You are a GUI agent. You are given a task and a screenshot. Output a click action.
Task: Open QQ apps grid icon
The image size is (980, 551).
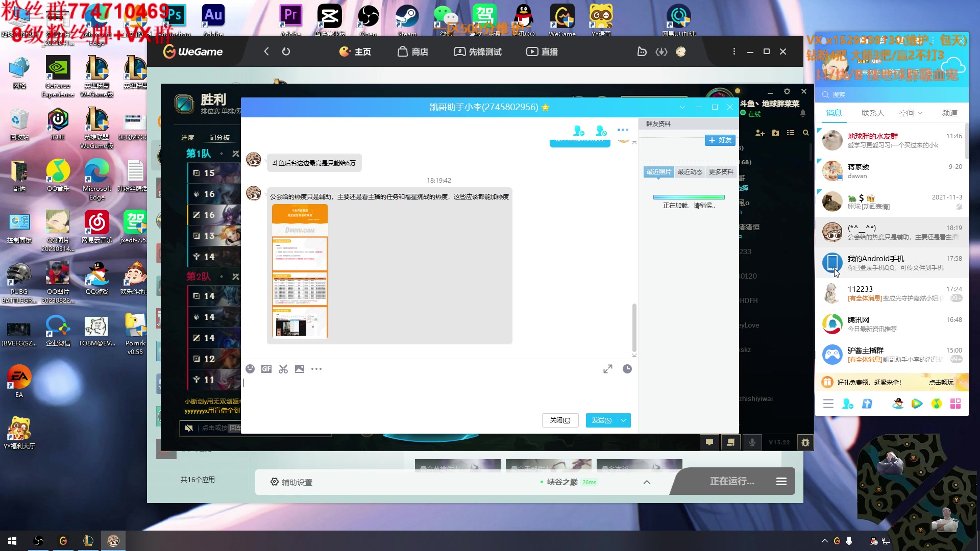(955, 404)
